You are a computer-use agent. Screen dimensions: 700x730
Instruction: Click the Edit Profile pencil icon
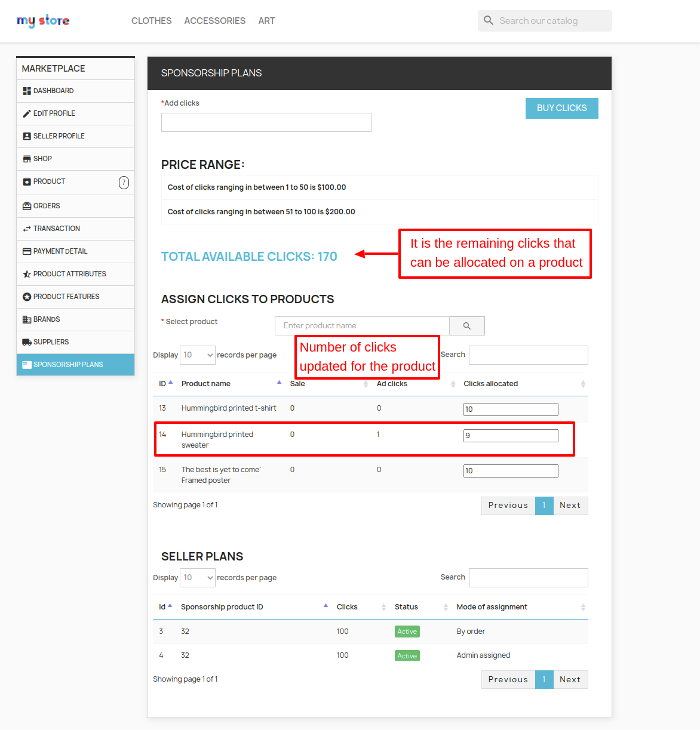(27, 113)
